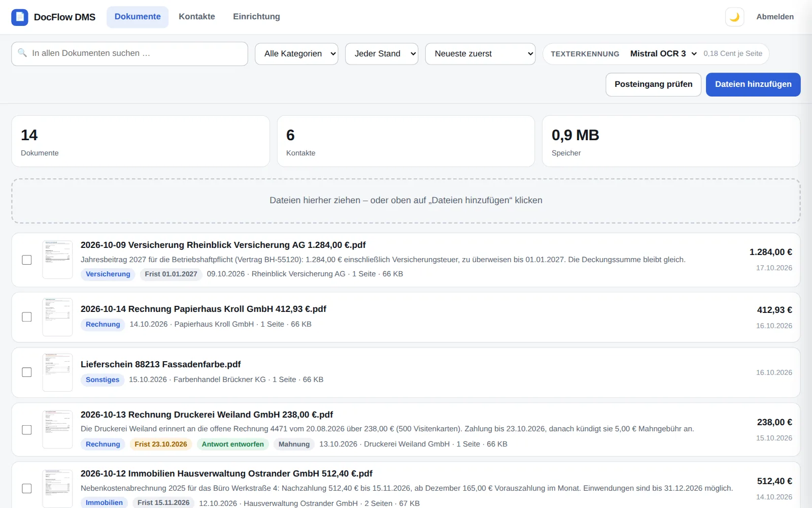
Task: Click the 'Frist 01.01.2027' deadline tag
Action: pyautogui.click(x=171, y=274)
